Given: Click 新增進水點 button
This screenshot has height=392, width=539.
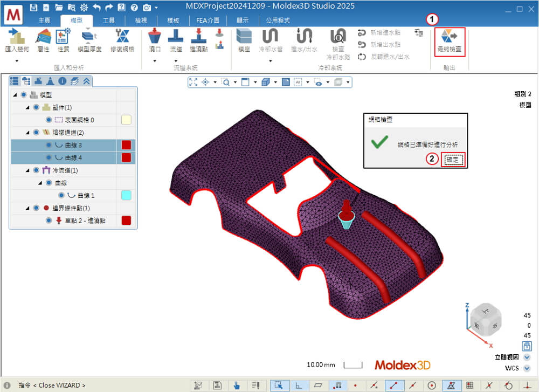Looking at the screenshot, I should click(379, 33).
